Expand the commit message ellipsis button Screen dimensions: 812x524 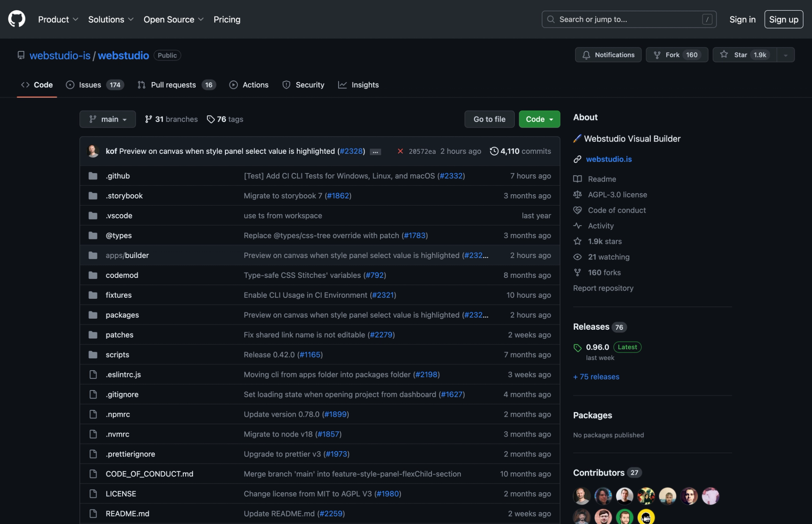coord(375,152)
